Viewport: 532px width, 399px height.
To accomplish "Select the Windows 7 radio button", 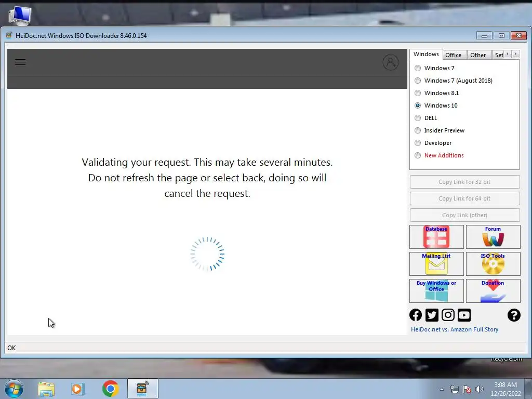I will (x=418, y=68).
